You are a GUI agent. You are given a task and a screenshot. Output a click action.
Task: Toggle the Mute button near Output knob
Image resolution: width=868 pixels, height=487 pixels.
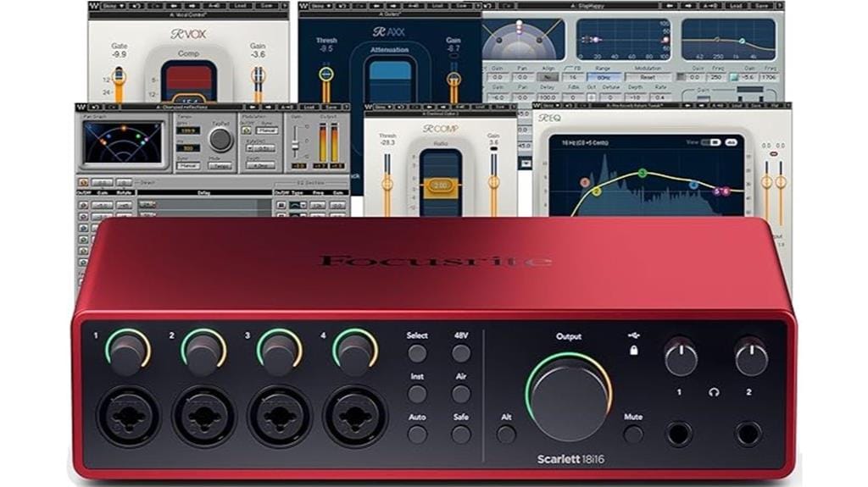pyautogui.click(x=632, y=434)
